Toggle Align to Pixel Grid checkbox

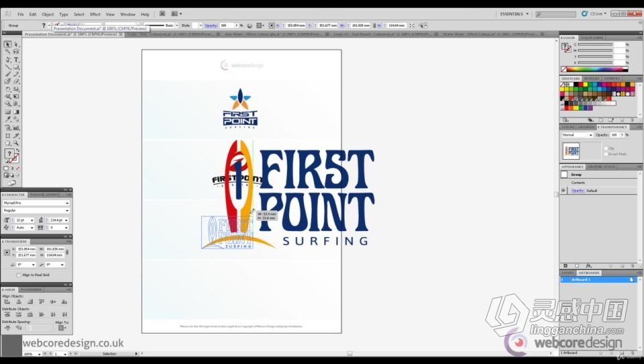point(19,275)
